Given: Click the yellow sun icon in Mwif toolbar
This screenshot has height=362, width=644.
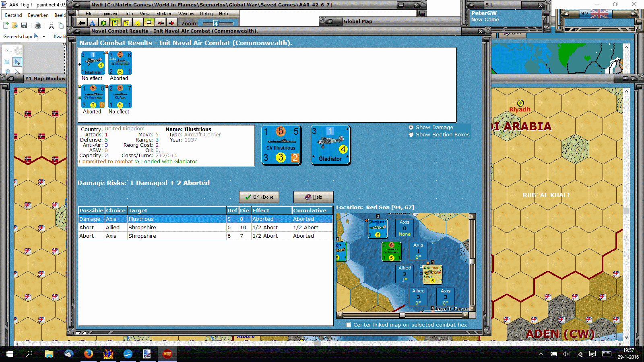Looking at the screenshot, I should tap(138, 23).
